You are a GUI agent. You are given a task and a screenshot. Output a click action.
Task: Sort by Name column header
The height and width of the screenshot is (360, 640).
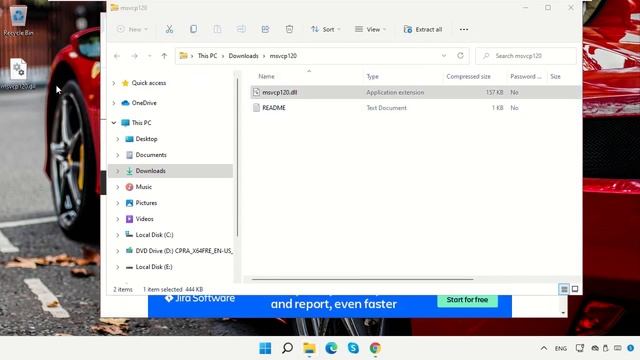(266, 76)
